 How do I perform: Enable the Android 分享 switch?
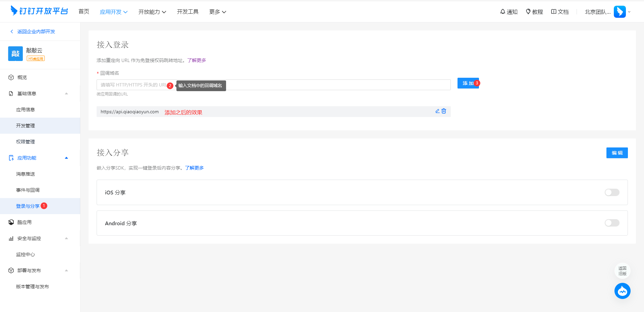612,223
